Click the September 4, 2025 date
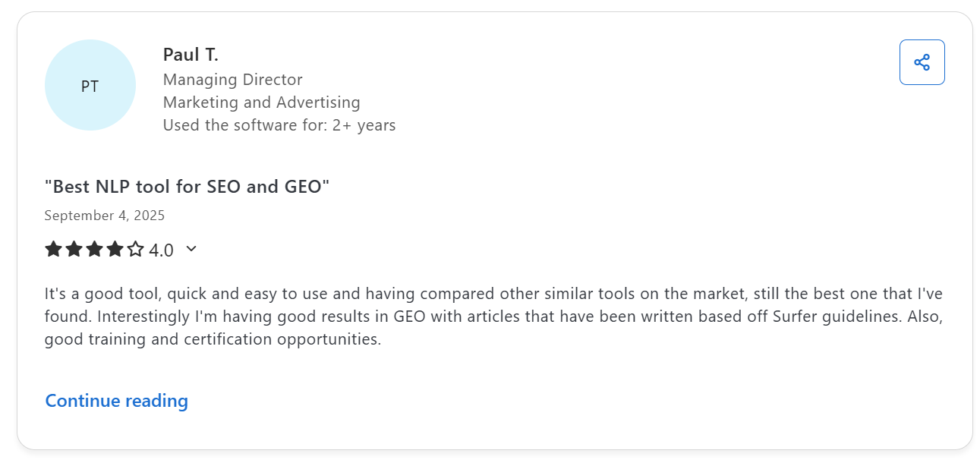980x463 pixels. pos(104,216)
